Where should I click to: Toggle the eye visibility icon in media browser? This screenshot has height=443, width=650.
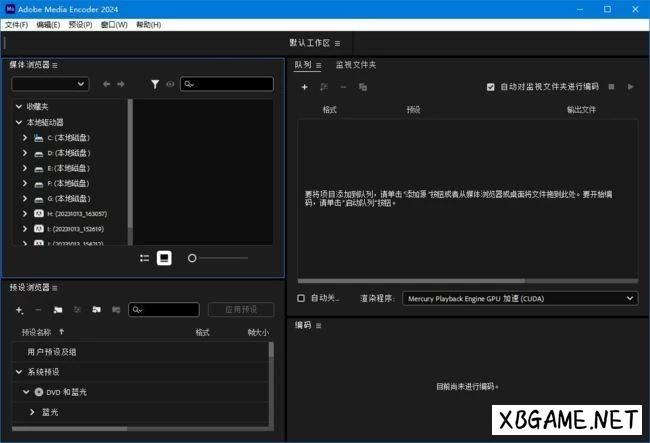(x=170, y=84)
